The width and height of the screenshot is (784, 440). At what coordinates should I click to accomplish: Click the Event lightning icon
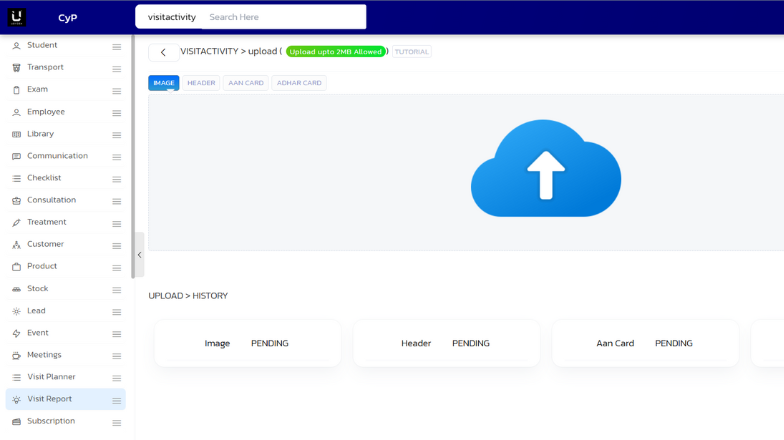pos(16,333)
